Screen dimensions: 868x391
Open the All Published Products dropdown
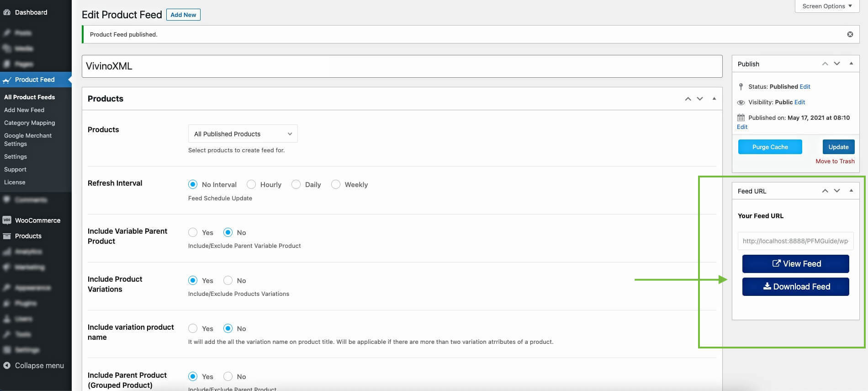pos(243,134)
